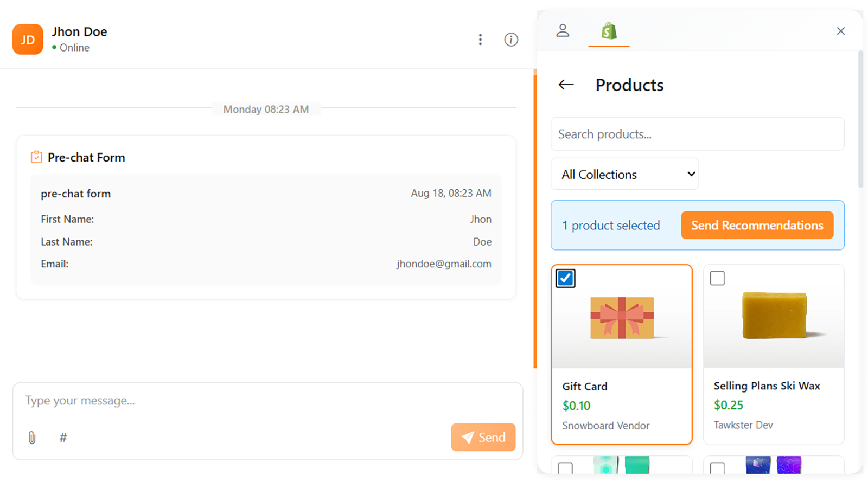The height and width of the screenshot is (488, 868).
Task: Switch to the contact profile tab
Action: [563, 31]
